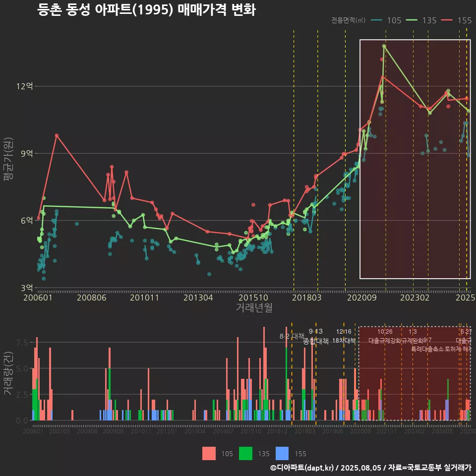
Task: Click the chart title 등촌 동성 아파트(1995) 매매가격 변화
Action: click(147, 10)
